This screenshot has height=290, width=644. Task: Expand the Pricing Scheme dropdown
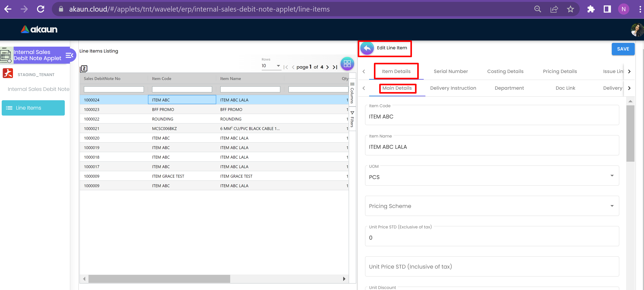tap(612, 206)
